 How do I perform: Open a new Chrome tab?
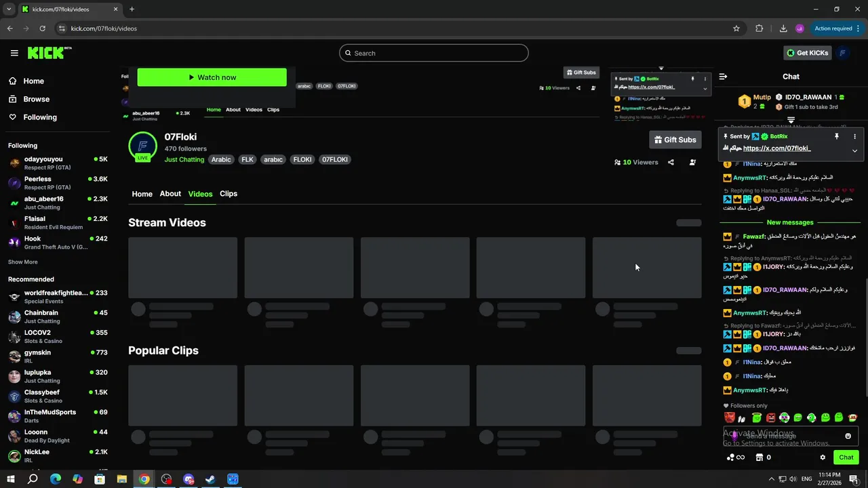click(x=132, y=9)
